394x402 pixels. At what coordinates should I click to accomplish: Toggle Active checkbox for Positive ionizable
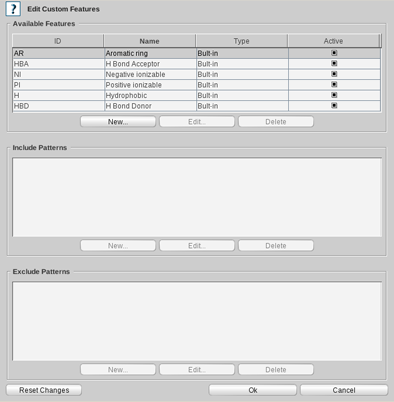coord(334,85)
